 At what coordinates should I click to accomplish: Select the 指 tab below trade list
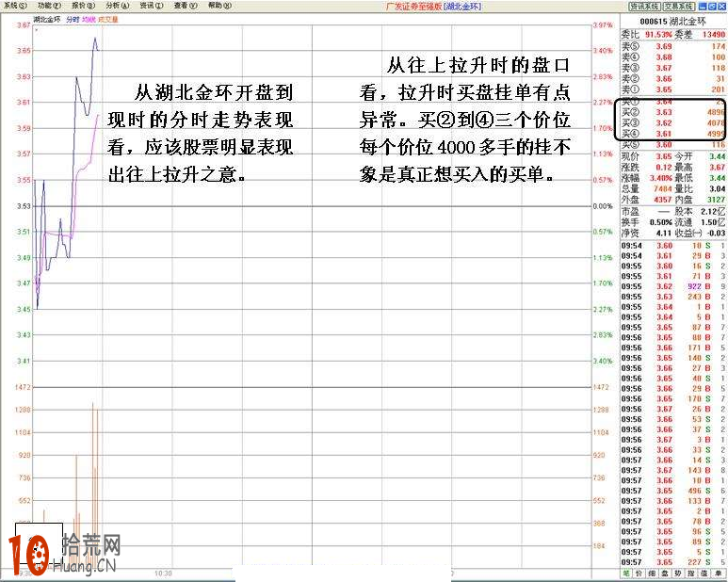click(690, 574)
